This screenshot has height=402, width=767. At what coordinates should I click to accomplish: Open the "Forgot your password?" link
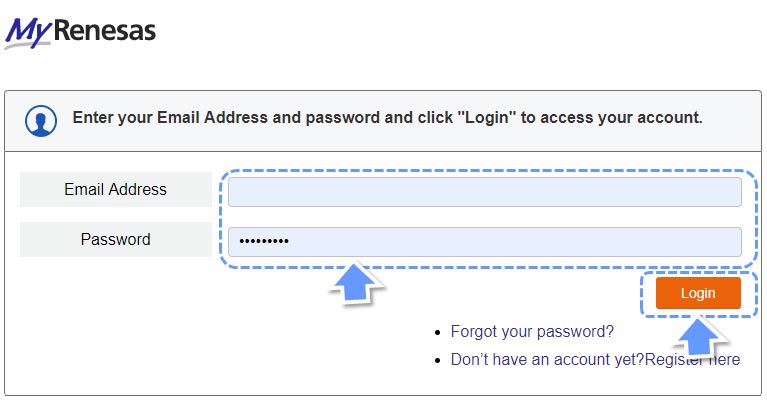tap(532, 331)
